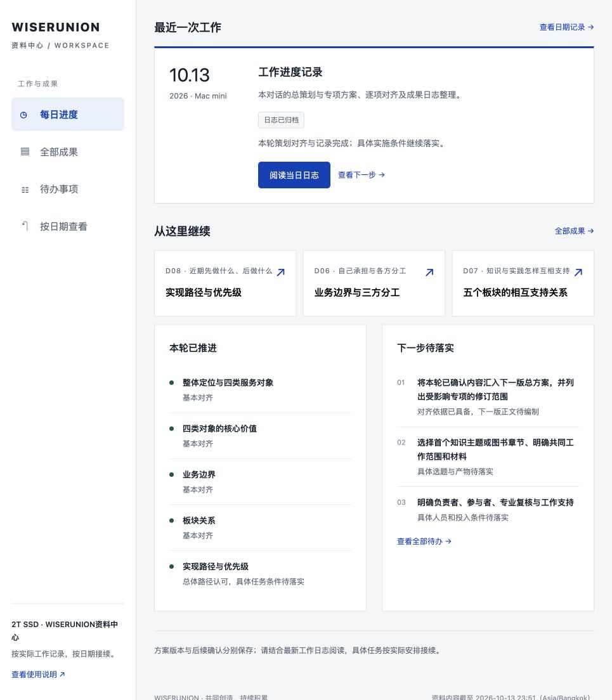Screen dimensions: 612x700
Task: Select the 实现路径与优先级 progress list item
Action: [260, 574]
